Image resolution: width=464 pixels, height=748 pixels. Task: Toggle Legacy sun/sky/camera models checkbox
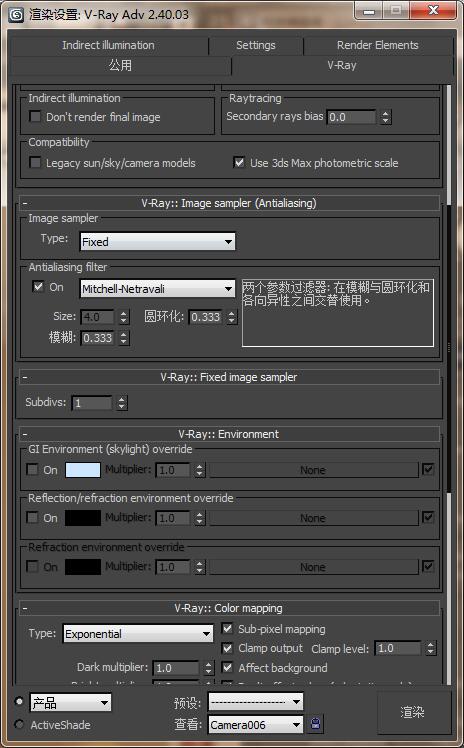tap(35, 163)
